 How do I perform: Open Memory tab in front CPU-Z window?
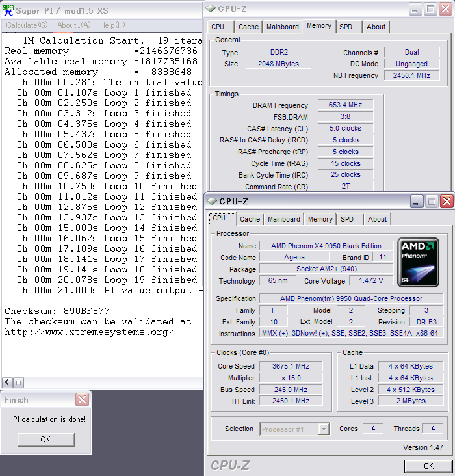pyautogui.click(x=320, y=219)
